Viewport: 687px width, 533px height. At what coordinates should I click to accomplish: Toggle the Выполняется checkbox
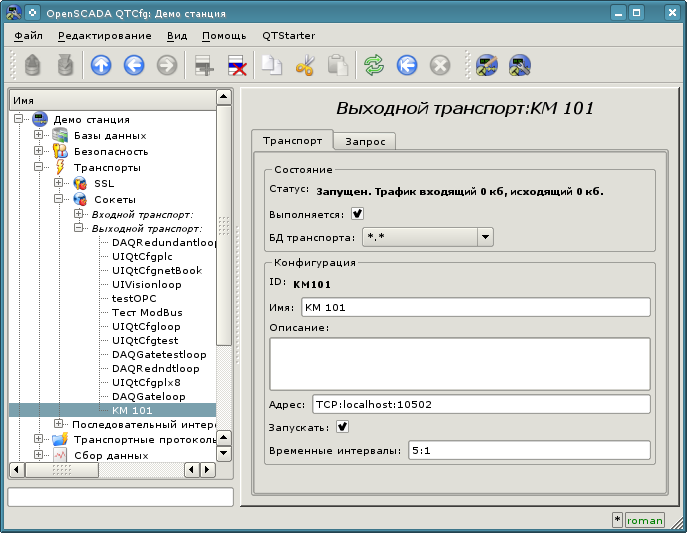(x=357, y=214)
